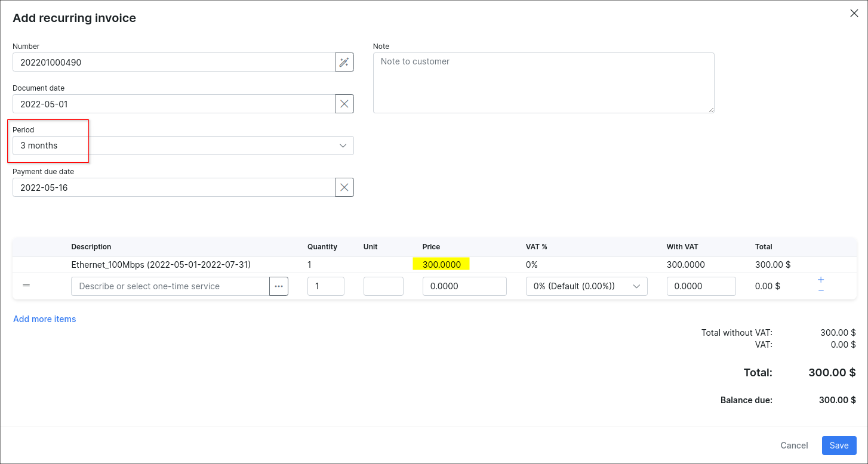Click the With VAT input field
The width and height of the screenshot is (868, 464).
[701, 286]
